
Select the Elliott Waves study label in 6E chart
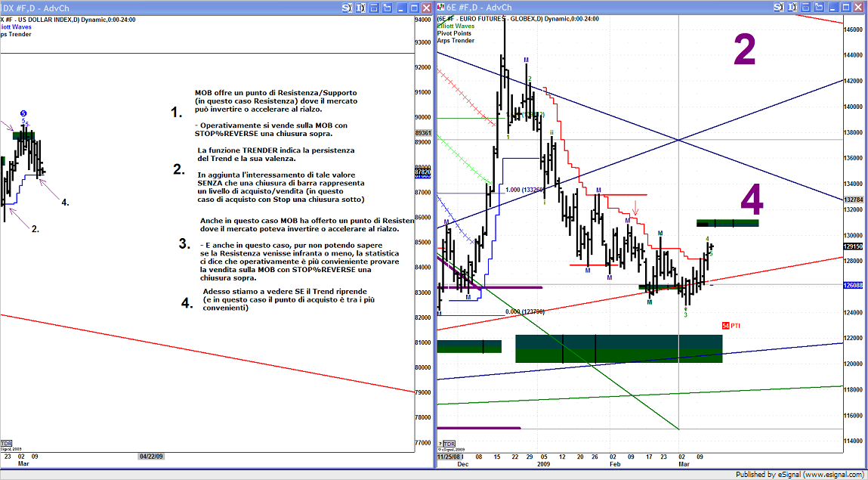[x=456, y=26]
